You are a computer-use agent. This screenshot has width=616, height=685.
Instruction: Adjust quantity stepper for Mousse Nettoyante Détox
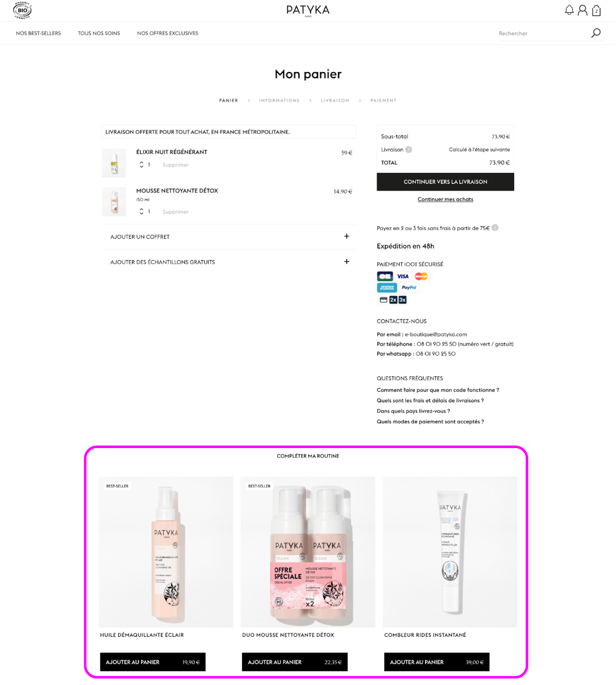click(x=141, y=211)
